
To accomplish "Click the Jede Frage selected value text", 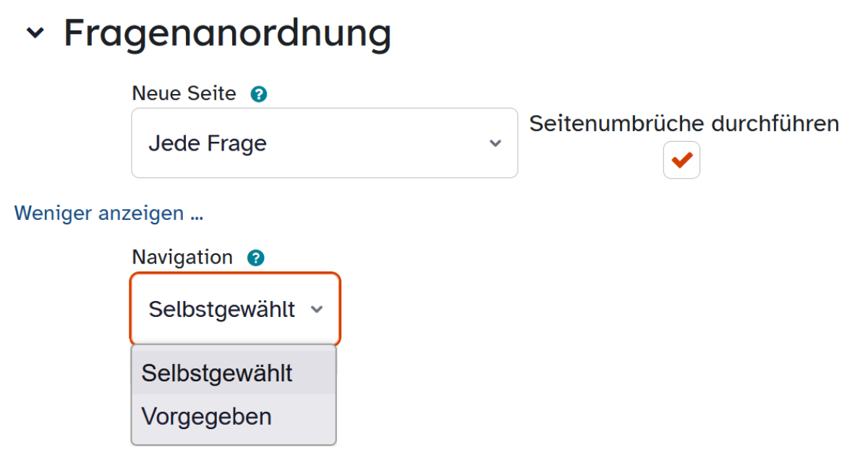I will [208, 143].
